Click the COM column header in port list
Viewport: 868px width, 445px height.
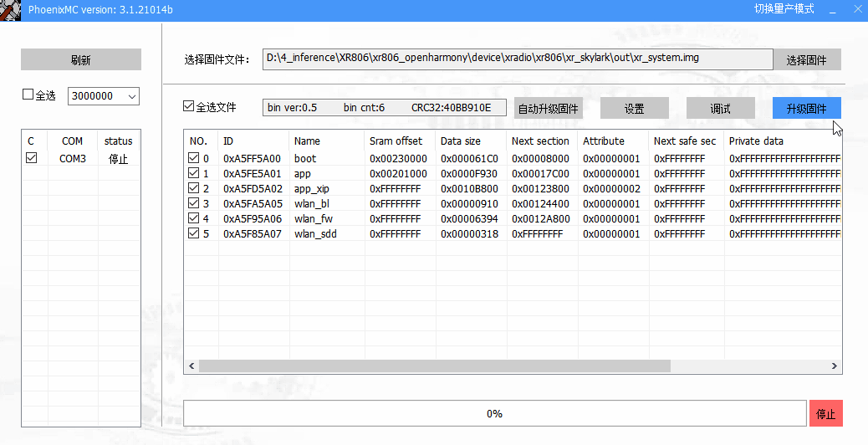point(73,141)
